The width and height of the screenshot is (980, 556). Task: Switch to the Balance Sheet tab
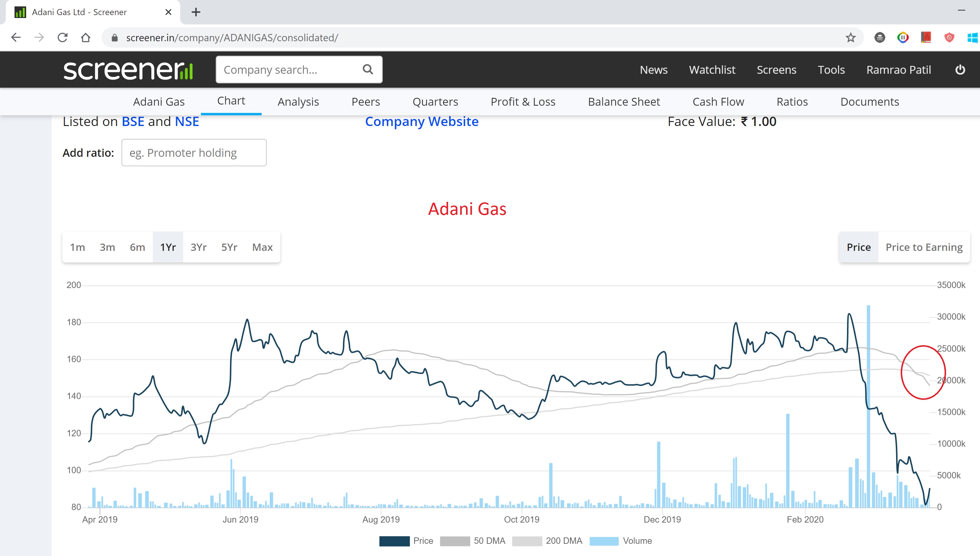tap(624, 102)
